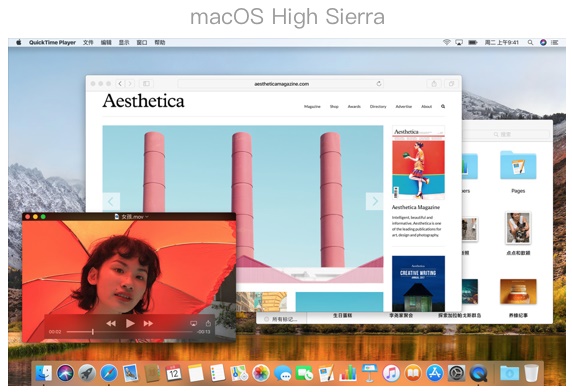
Task: Show all tabs in Safari
Action: click(451, 84)
